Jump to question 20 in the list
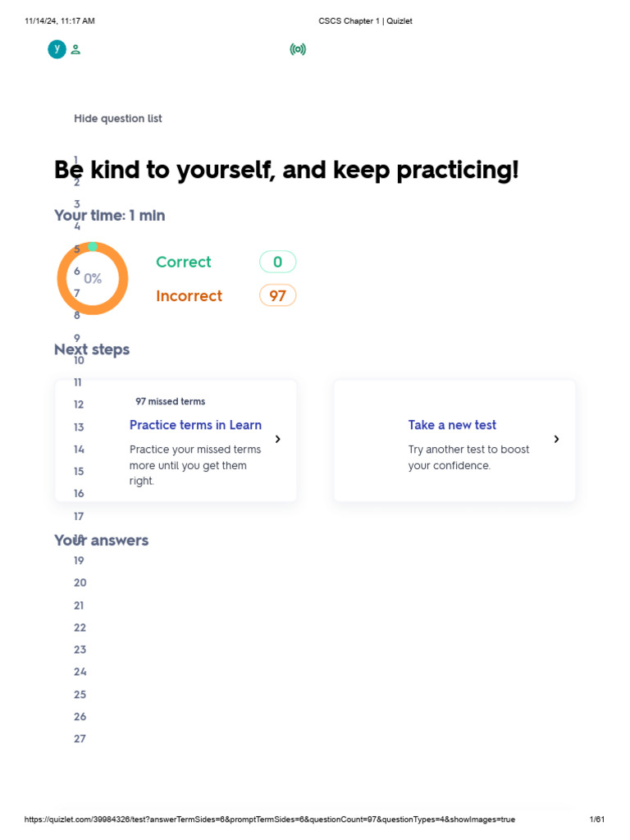 80,583
